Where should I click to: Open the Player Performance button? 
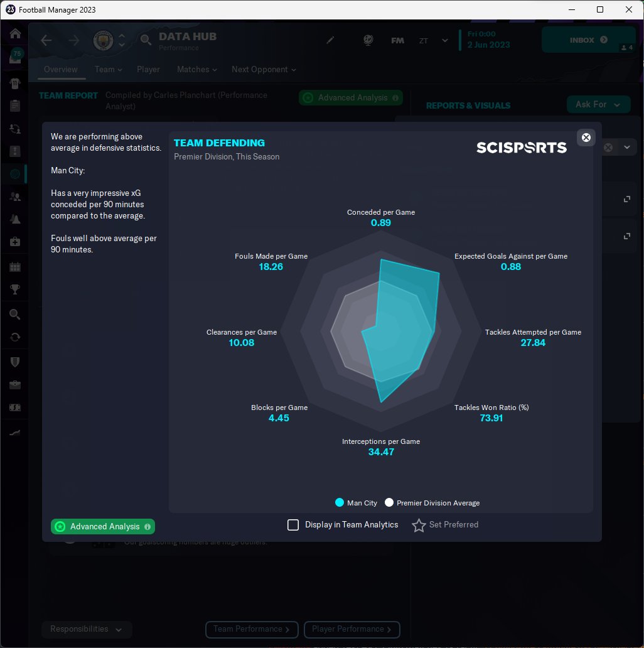pos(352,629)
